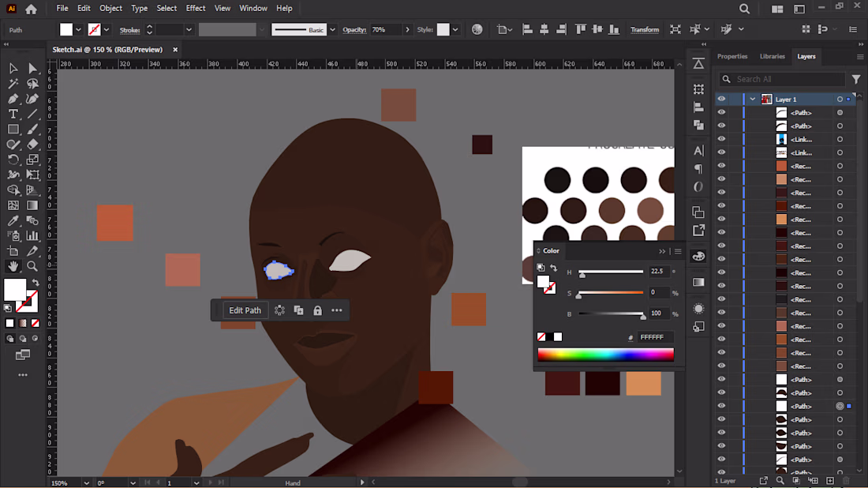Image resolution: width=868 pixels, height=488 pixels.
Task: Toggle visibility of the topmost <Path> sublayer
Action: tap(721, 112)
